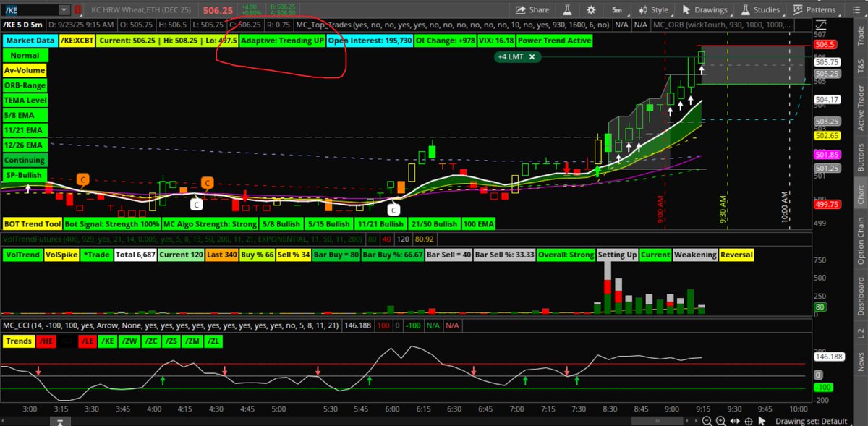868x426 pixels.
Task: Click the Power Trend Active label
Action: 555,41
